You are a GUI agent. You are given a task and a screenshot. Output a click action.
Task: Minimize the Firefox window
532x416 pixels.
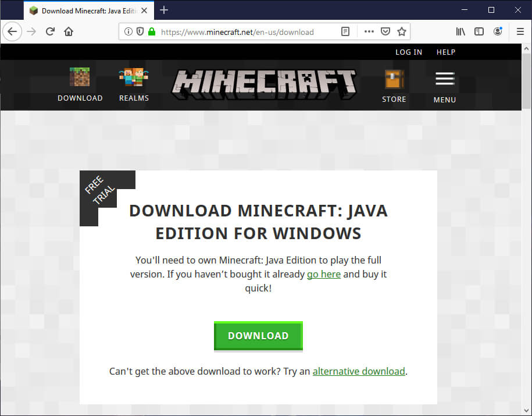point(465,10)
